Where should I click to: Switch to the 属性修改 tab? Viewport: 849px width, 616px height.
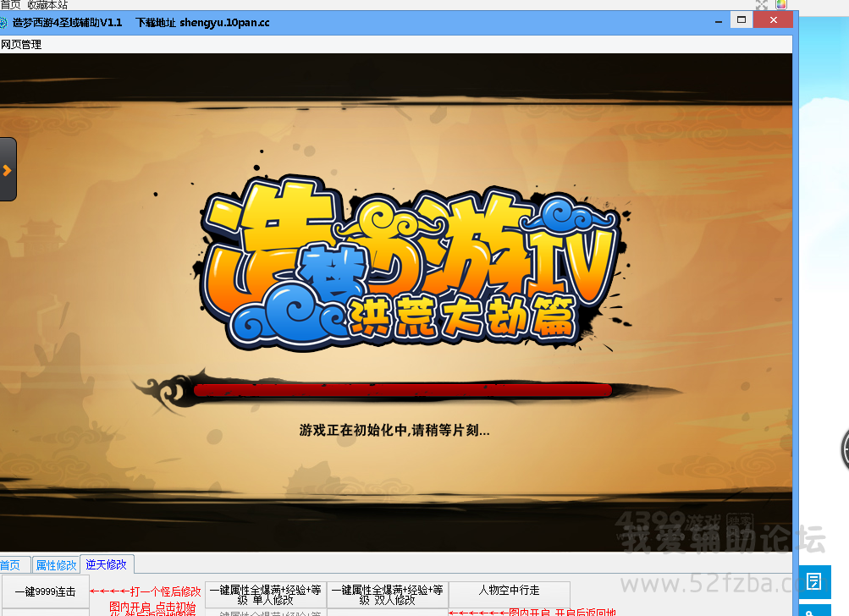point(56,565)
